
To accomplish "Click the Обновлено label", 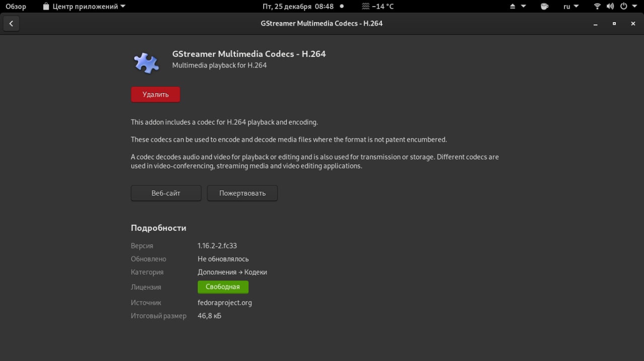I will 148,259.
